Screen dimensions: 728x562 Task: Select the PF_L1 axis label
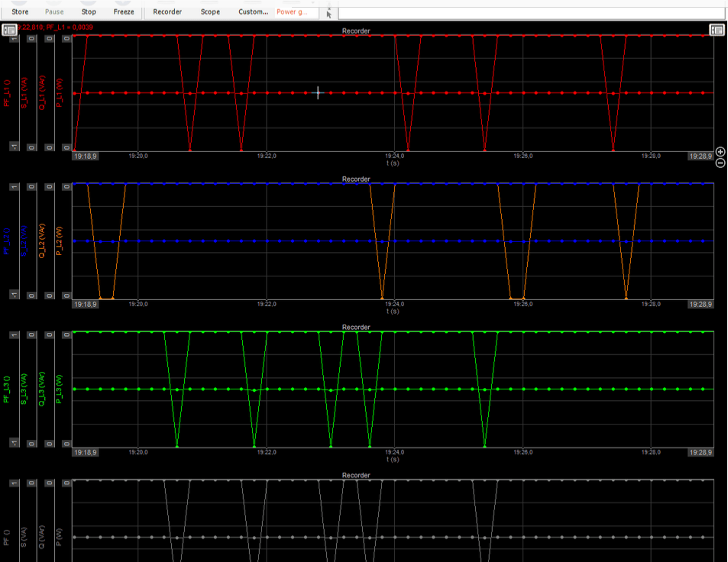click(x=7, y=93)
